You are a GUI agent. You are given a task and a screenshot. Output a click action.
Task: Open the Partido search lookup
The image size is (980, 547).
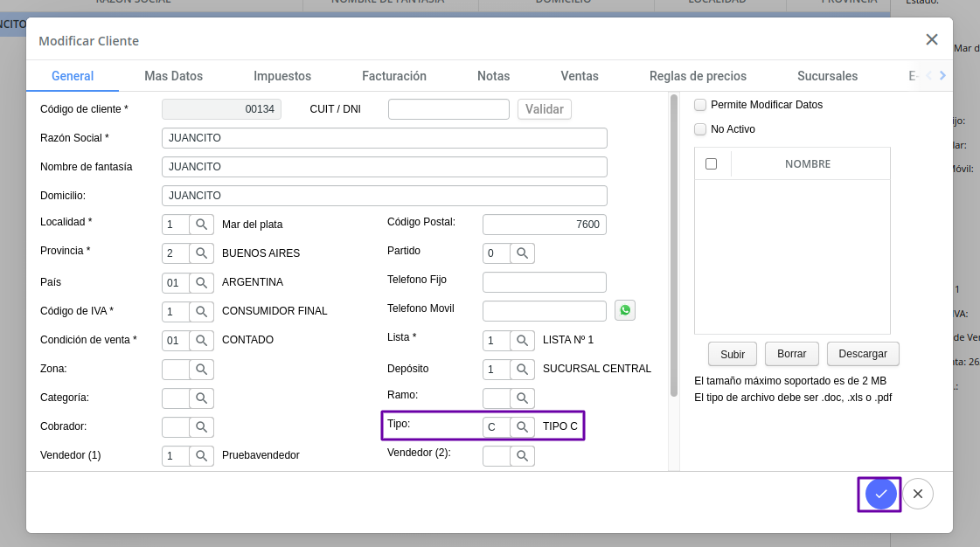pos(523,253)
